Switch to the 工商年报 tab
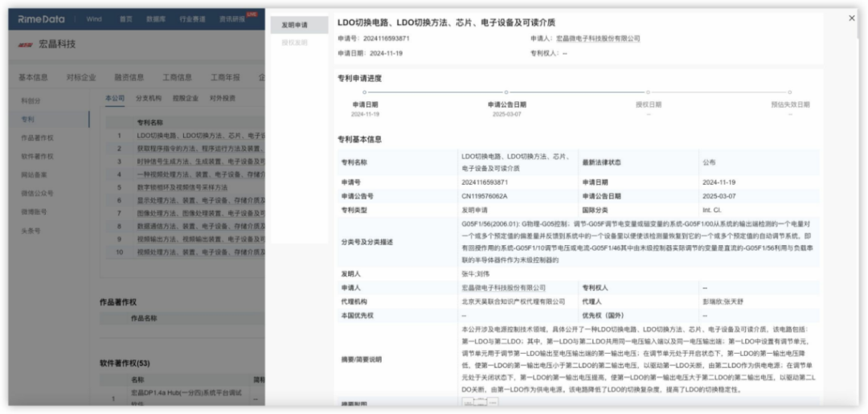868x414 pixels. pos(225,77)
